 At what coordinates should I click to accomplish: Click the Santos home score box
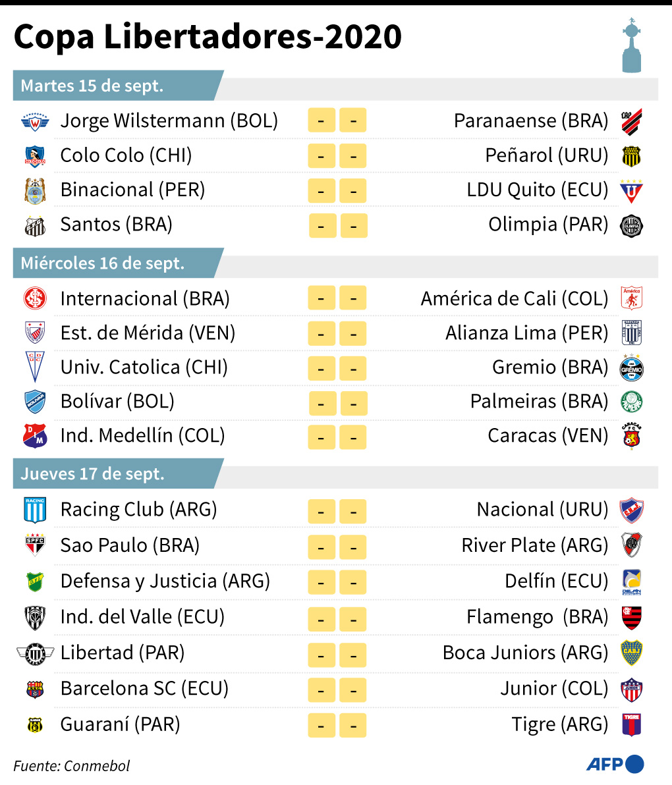(x=322, y=226)
